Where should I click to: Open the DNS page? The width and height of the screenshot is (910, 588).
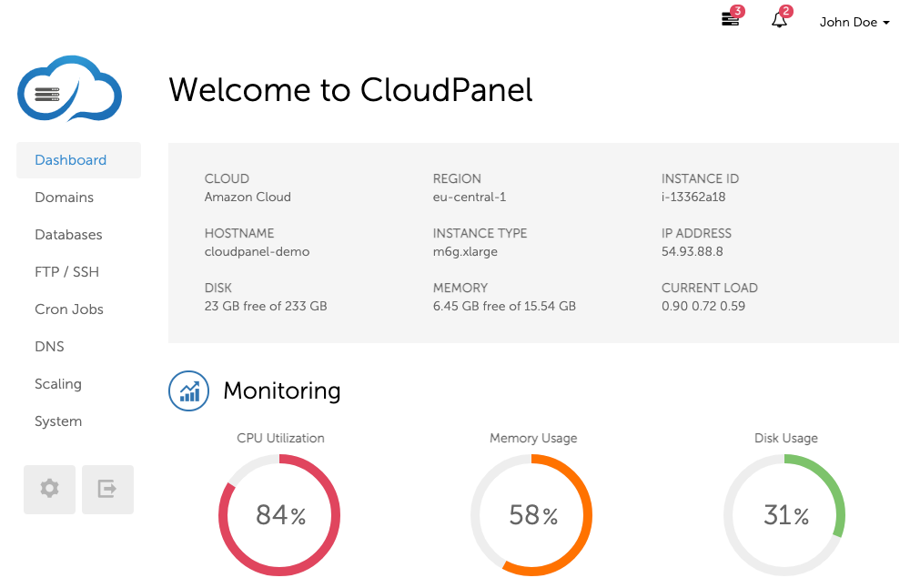tap(49, 347)
